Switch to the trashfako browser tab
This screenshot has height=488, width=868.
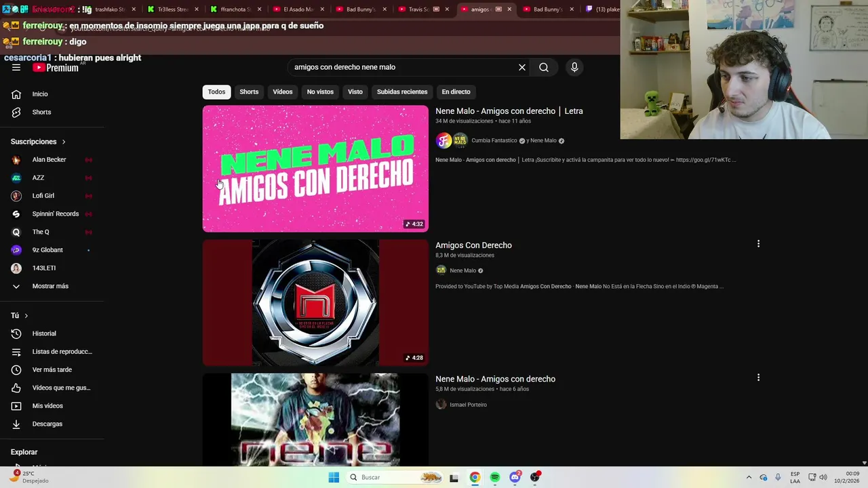pyautogui.click(x=111, y=9)
